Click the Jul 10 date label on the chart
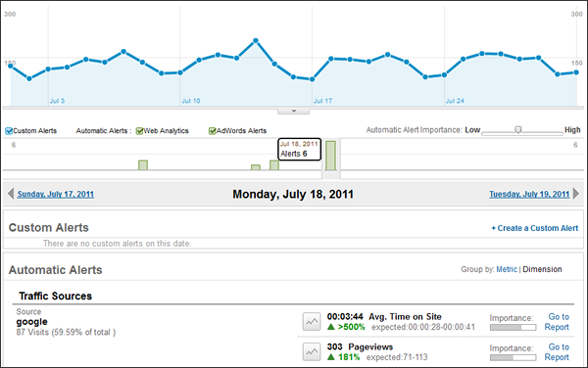The width and height of the screenshot is (588, 368). pyautogui.click(x=191, y=101)
